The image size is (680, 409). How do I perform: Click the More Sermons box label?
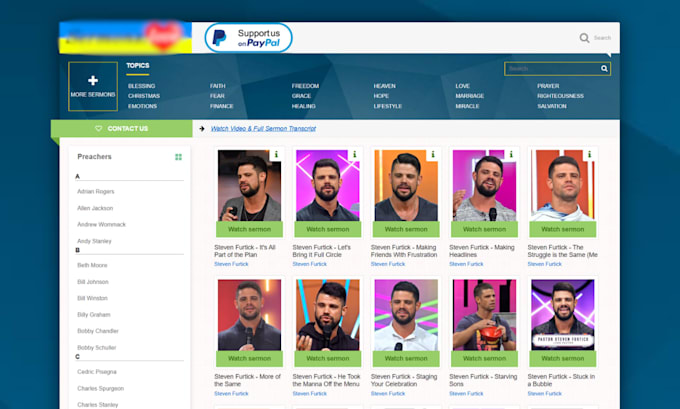point(93,95)
